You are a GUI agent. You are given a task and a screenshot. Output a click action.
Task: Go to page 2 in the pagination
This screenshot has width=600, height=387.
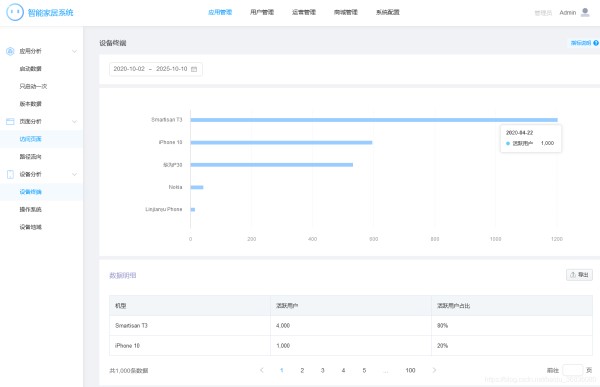pyautogui.click(x=302, y=370)
